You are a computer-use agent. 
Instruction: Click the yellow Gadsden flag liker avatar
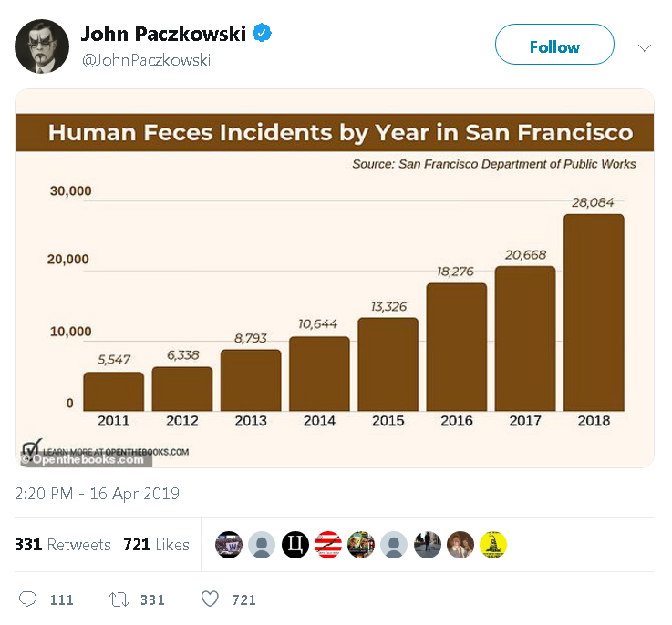(492, 545)
